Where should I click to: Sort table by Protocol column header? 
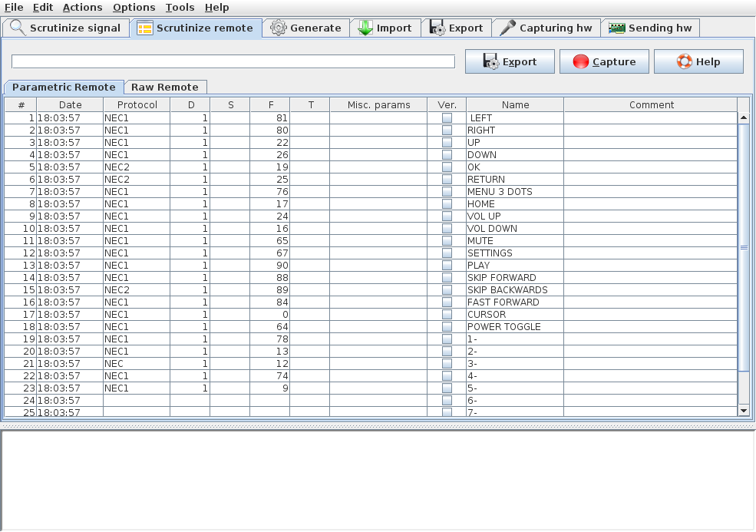tap(137, 104)
